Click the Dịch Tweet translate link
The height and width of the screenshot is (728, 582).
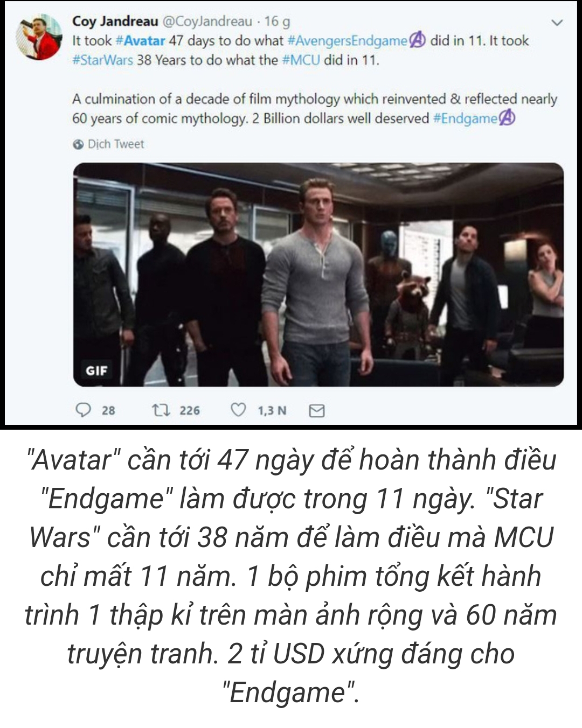[116, 144]
